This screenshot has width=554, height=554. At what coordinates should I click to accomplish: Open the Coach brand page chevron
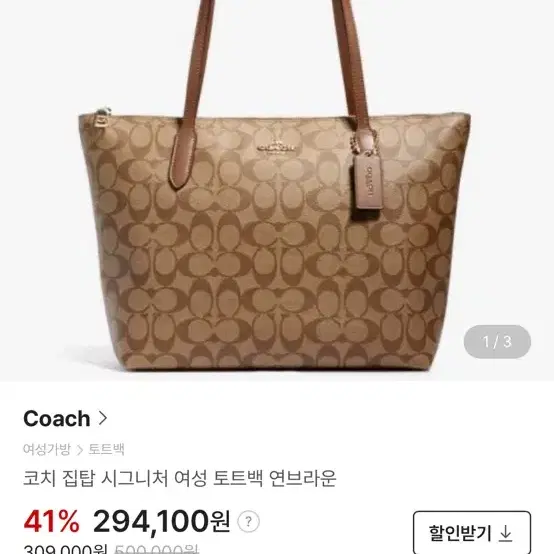103,418
